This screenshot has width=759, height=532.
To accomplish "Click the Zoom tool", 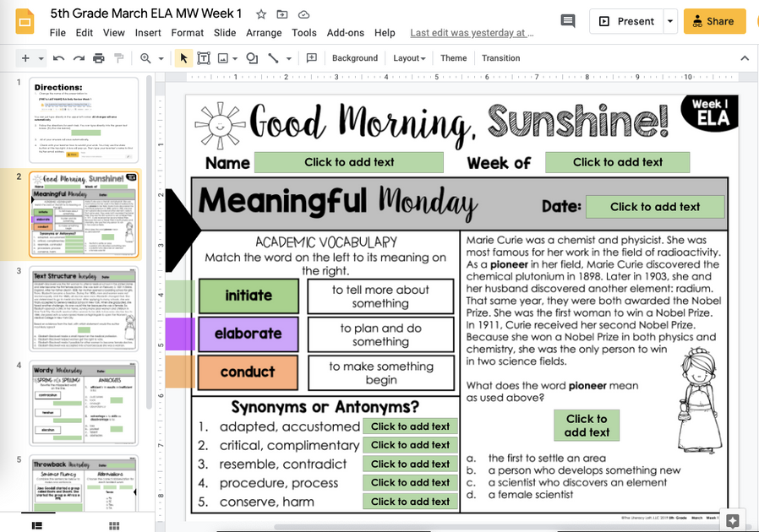I will pyautogui.click(x=145, y=57).
